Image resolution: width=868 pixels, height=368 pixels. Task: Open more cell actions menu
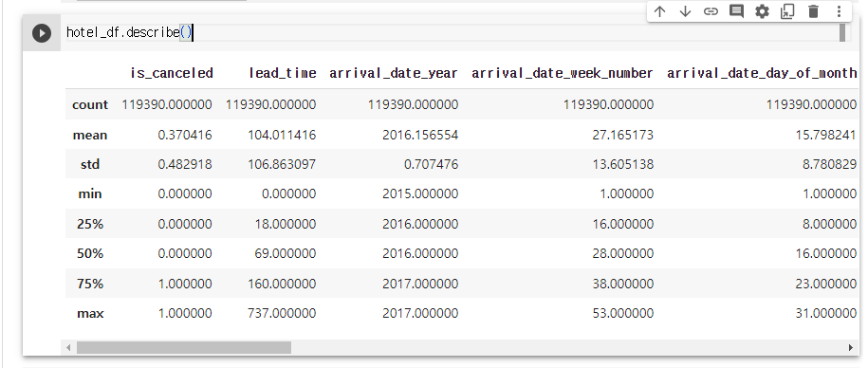click(839, 11)
